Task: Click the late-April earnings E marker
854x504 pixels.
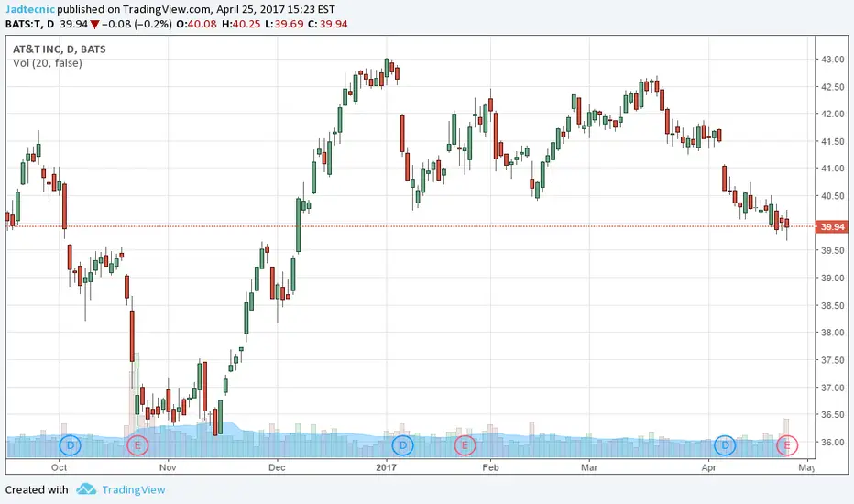Action: pyautogui.click(x=786, y=445)
